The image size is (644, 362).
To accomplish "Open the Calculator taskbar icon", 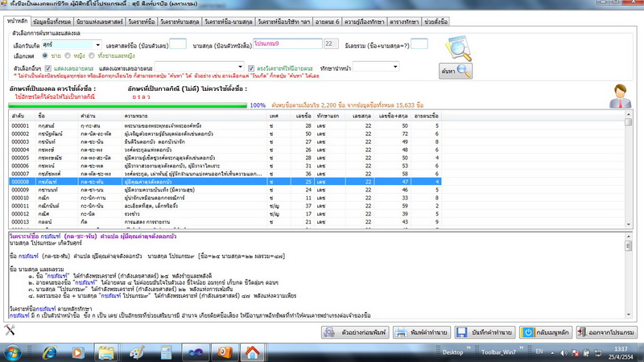I will click(x=167, y=352).
